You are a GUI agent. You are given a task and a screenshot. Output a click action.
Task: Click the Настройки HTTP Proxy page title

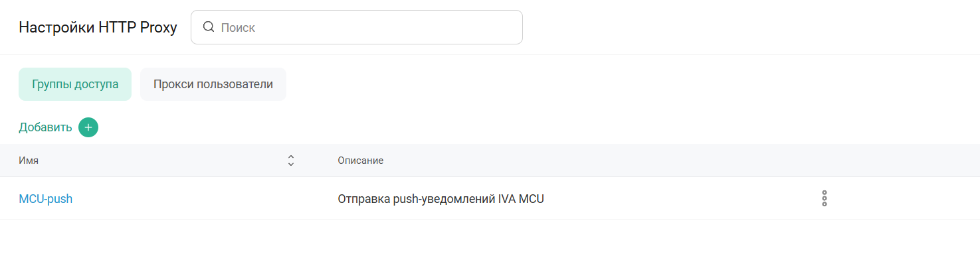pyautogui.click(x=98, y=27)
